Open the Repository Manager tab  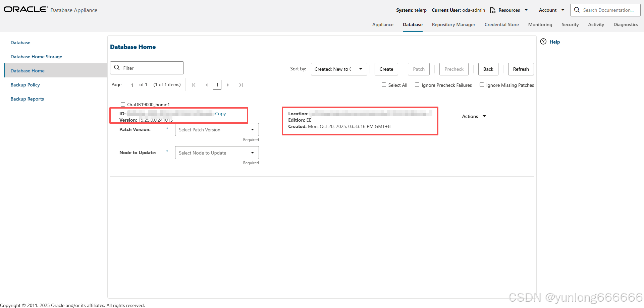click(x=453, y=24)
